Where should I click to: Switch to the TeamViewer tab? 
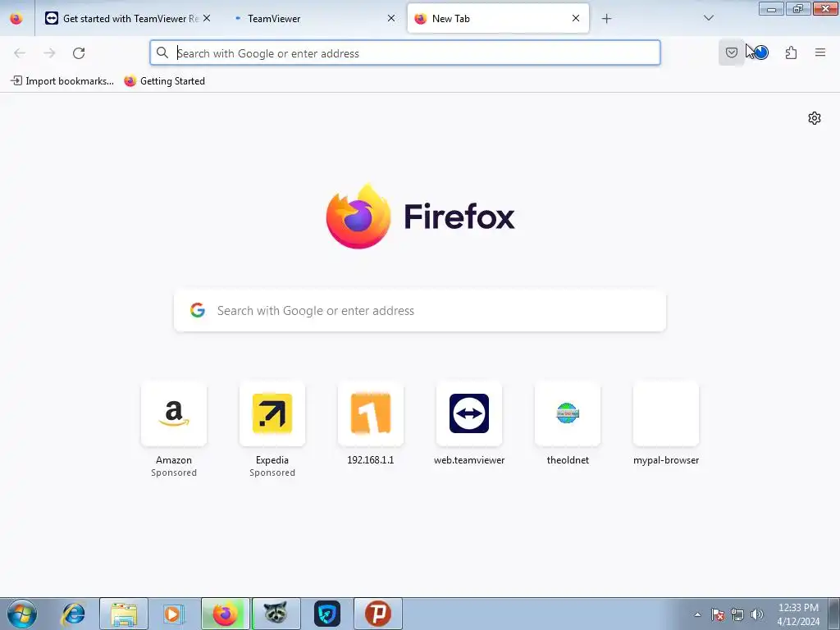click(x=313, y=18)
